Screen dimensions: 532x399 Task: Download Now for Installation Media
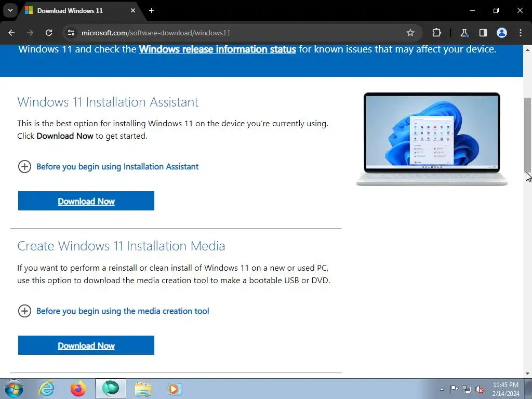click(86, 345)
